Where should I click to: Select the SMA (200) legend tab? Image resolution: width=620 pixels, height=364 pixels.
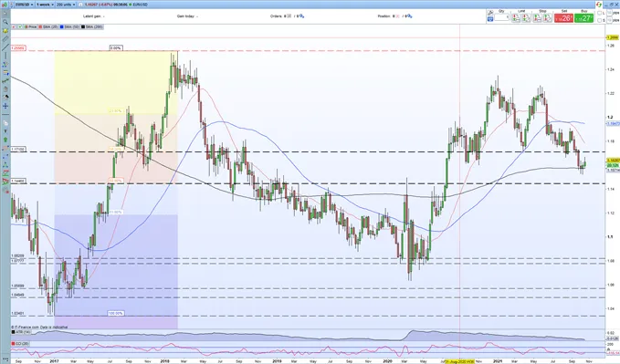click(92, 26)
